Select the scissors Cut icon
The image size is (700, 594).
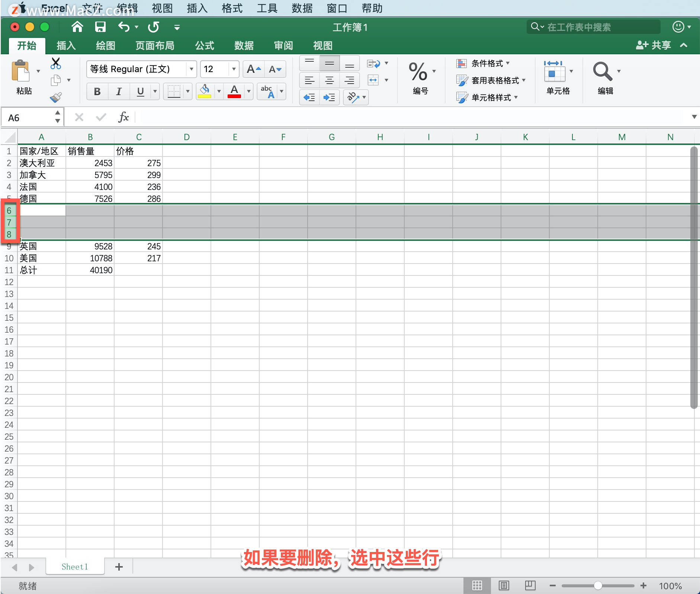(55, 63)
